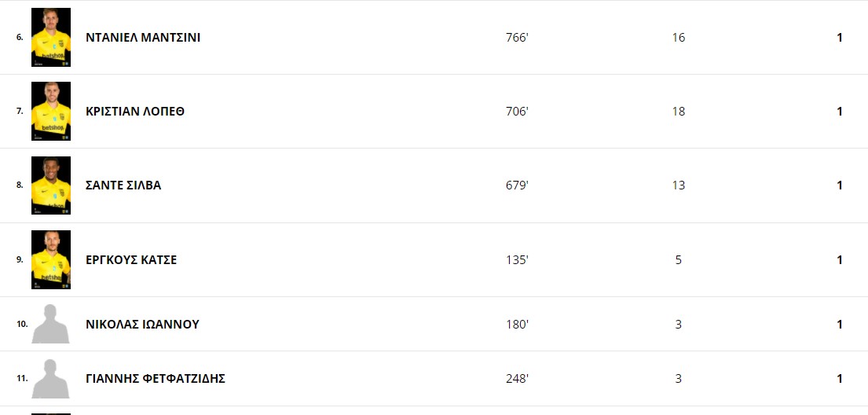
Task: Click the goal count in Κάτσε row
Action: click(840, 260)
